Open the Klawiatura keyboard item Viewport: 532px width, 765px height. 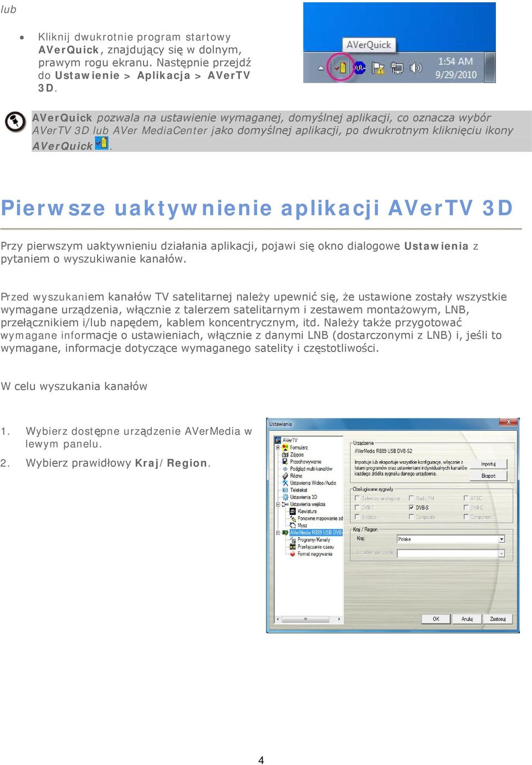click(x=303, y=511)
